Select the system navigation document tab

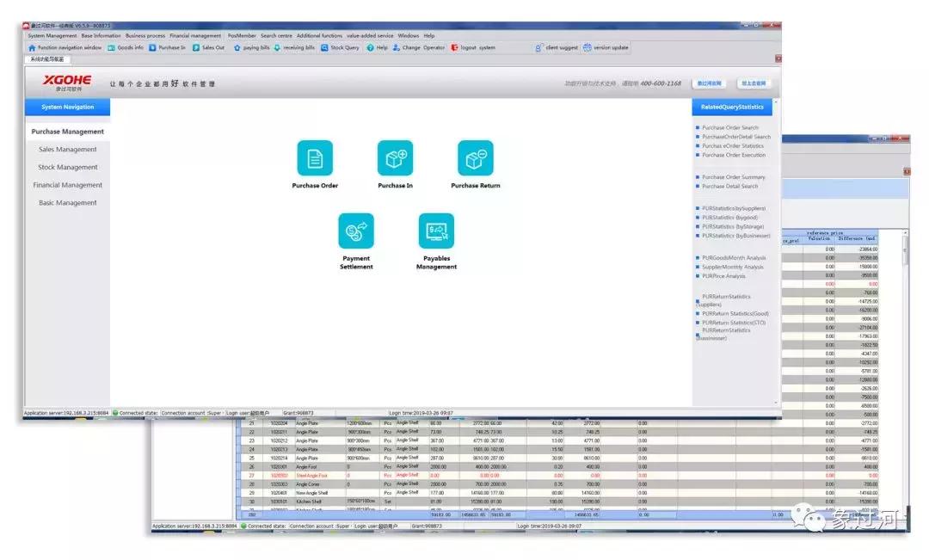click(47, 59)
